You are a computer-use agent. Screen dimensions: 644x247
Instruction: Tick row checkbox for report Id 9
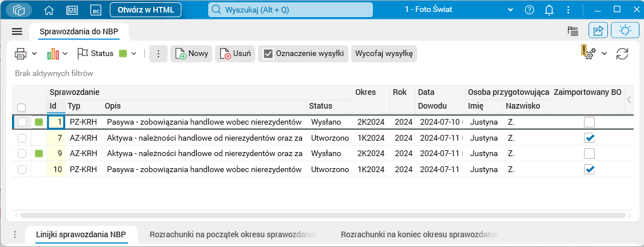[x=22, y=153]
